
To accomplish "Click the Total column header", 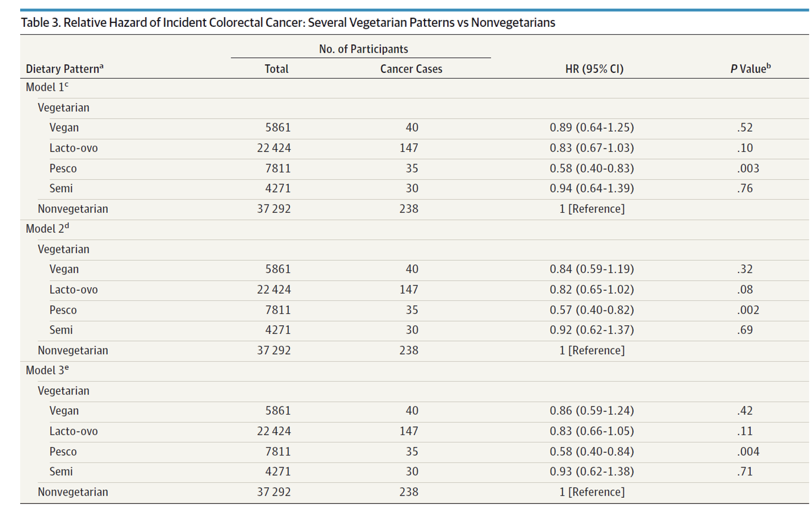I will [277, 69].
